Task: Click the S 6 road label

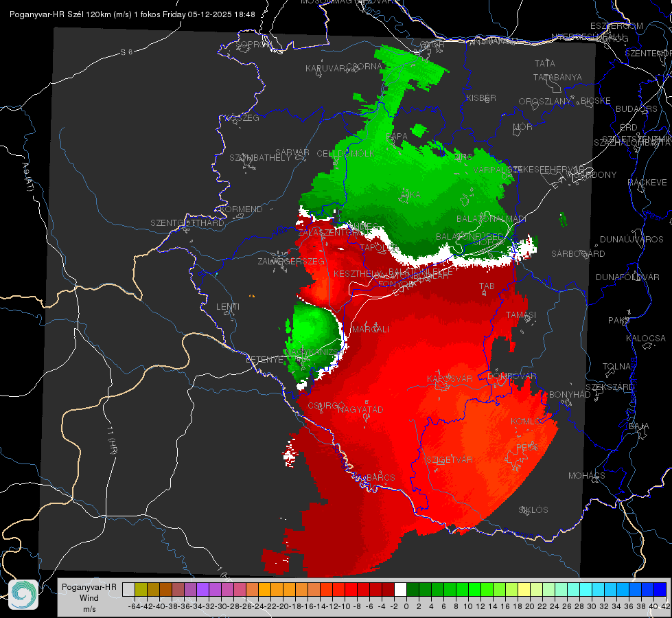Action: [126, 52]
